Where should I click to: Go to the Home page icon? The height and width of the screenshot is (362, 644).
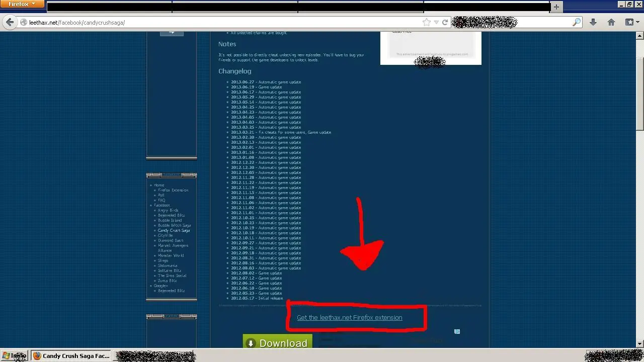[611, 22]
